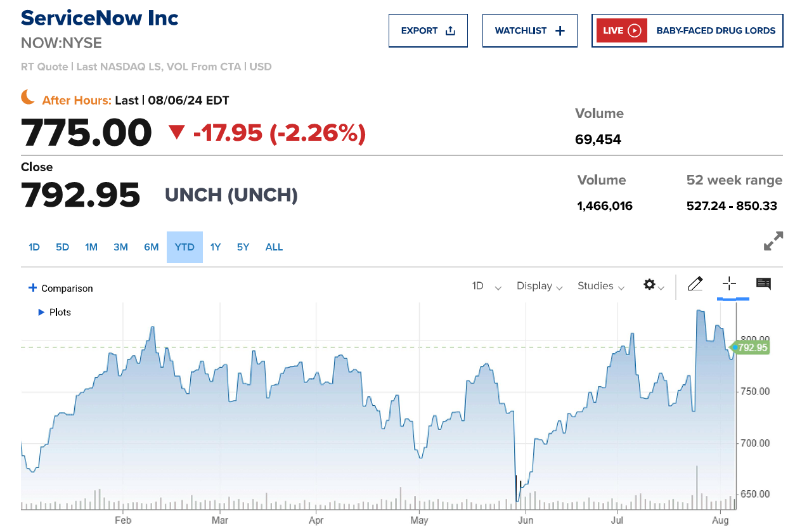795x532 pixels.
Task: Open the chart comments icon
Action: point(763,283)
